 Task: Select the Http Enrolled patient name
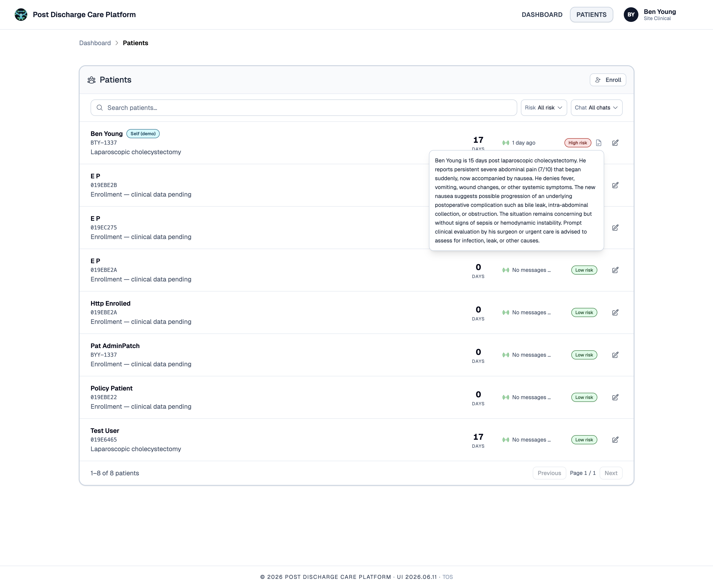tap(110, 304)
